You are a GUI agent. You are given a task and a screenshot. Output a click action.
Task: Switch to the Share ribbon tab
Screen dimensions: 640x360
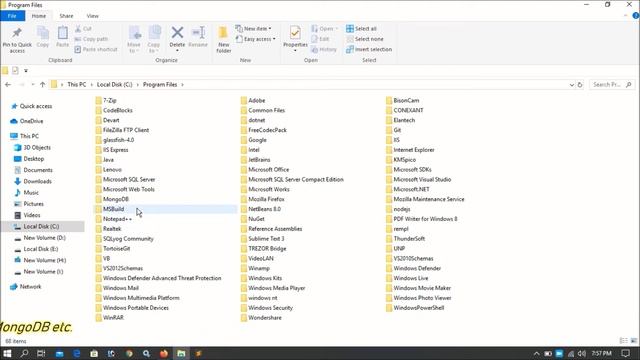pos(66,16)
